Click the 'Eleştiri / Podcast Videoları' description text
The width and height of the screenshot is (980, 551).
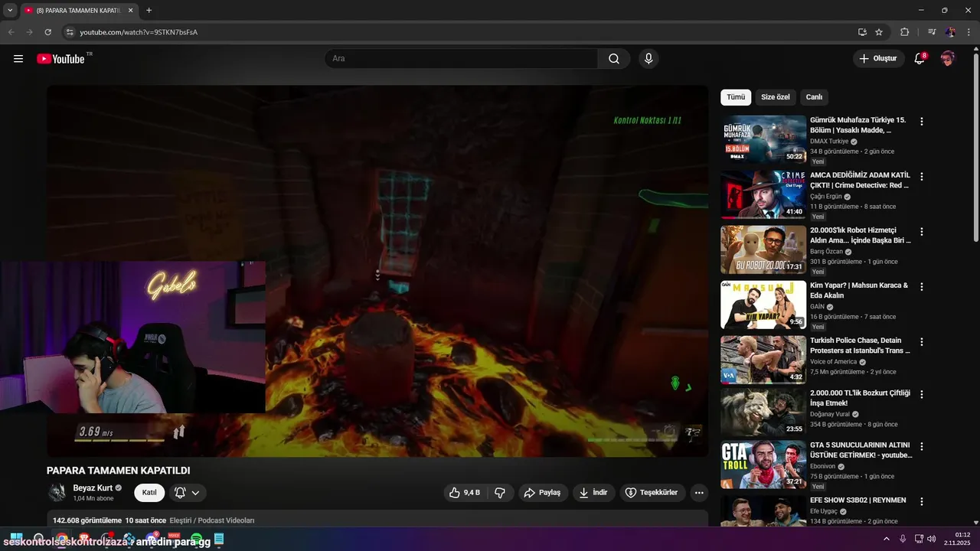click(212, 520)
